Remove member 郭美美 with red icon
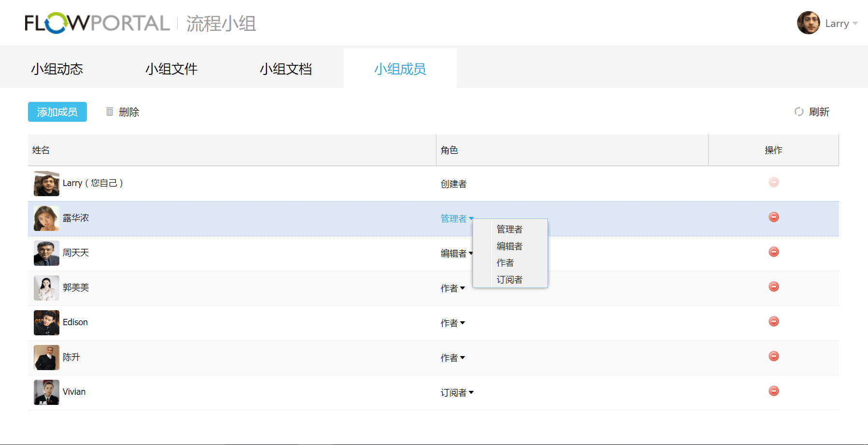The width and height of the screenshot is (868, 445). coord(773,287)
